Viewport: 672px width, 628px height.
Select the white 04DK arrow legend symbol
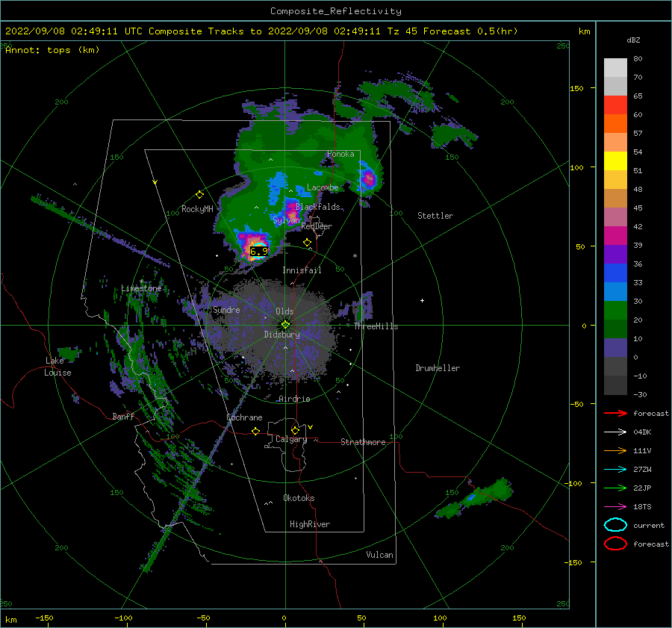[x=615, y=432]
